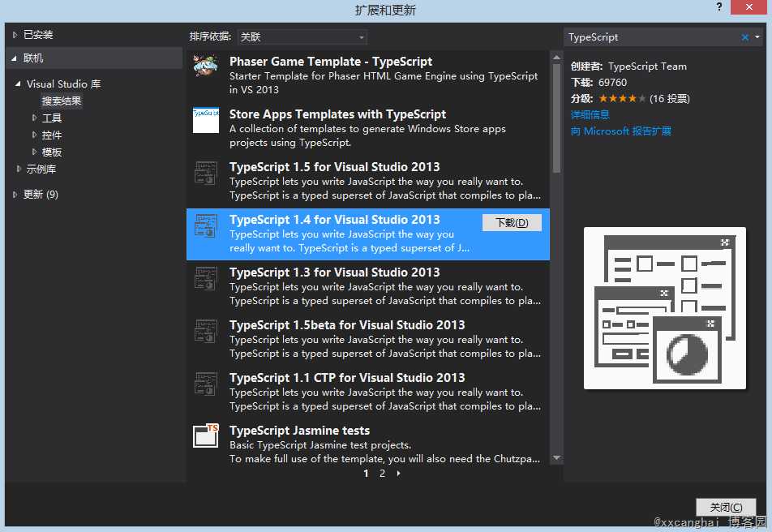Click the Store Apps Templates extension icon
Screen dimensions: 772x532
[x=206, y=120]
